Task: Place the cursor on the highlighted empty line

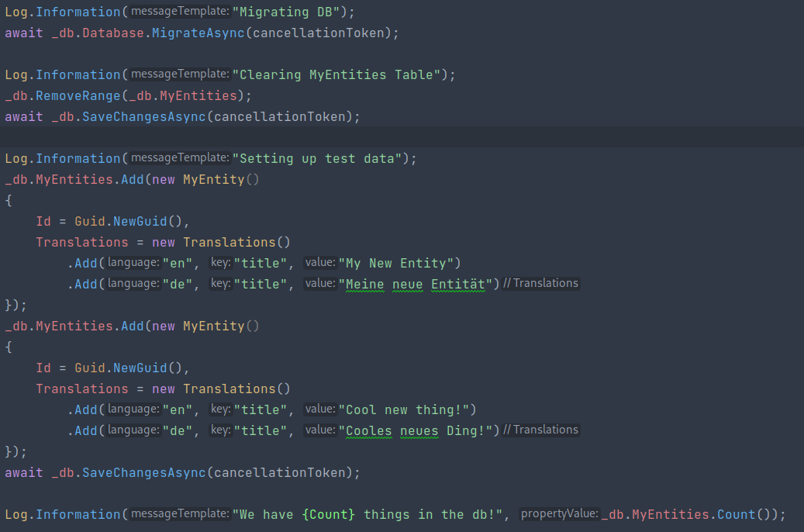Action: (x=388, y=137)
